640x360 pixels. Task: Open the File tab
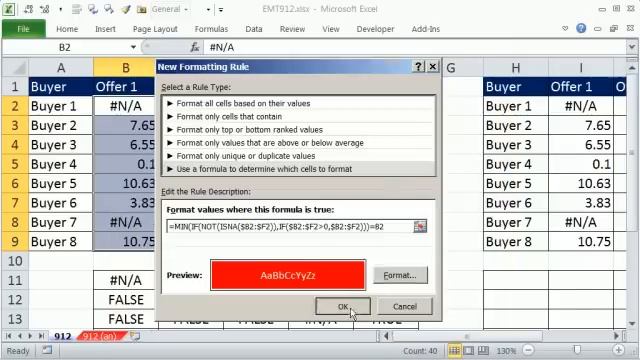pyautogui.click(x=24, y=29)
